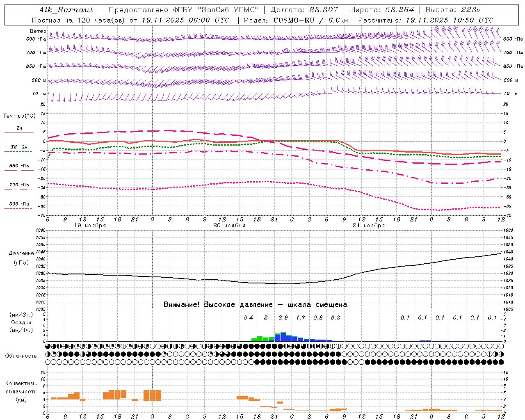Screen dimensions: 525x420
Task: Click the Ветер wind panel label
Action: [38, 31]
